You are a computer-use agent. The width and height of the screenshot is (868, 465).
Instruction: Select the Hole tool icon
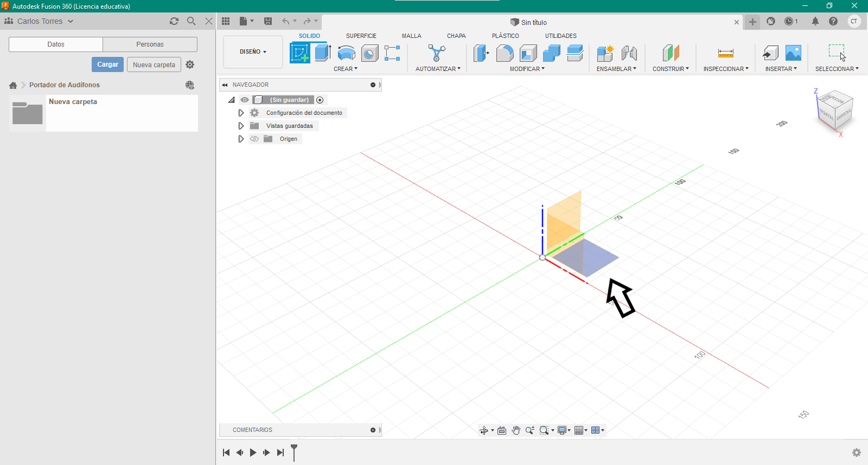click(x=370, y=53)
